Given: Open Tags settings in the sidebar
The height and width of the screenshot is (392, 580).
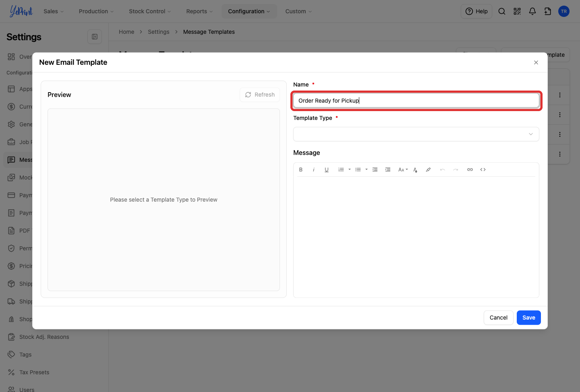Looking at the screenshot, I should (25, 355).
